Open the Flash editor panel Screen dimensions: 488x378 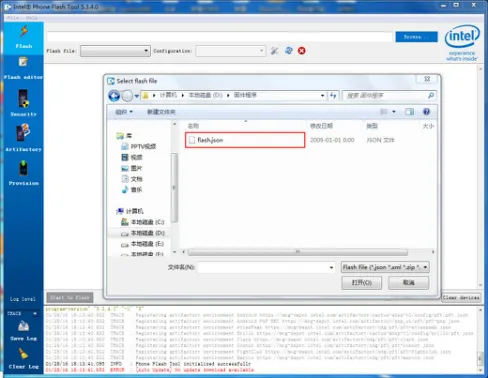coord(24,68)
